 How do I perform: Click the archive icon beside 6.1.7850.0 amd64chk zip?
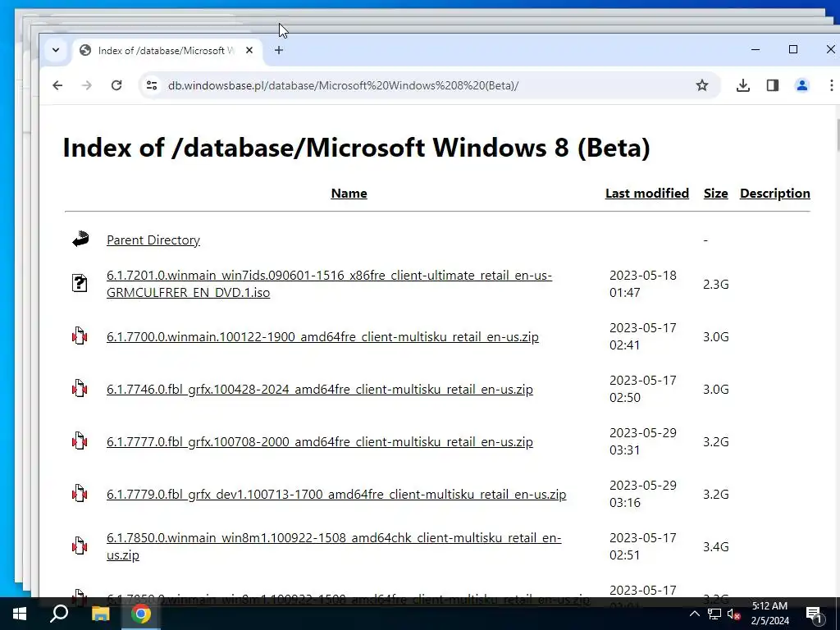tap(80, 546)
